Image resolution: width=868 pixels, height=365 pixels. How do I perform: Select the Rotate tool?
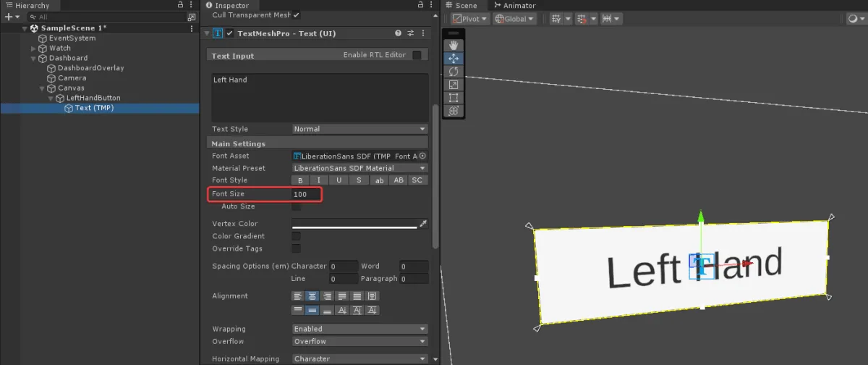pyautogui.click(x=454, y=72)
